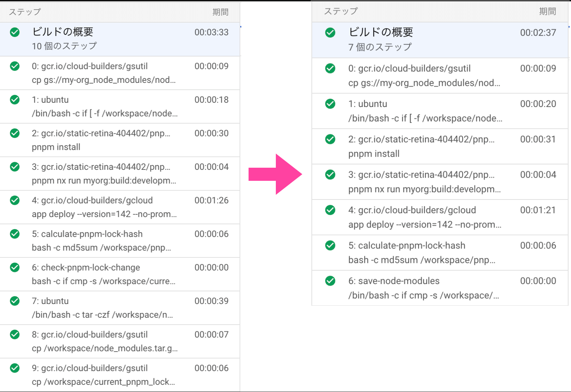This screenshot has height=392, width=571.
Task: Select step 1: ubuntu in the 7-step list
Action: coord(368,104)
